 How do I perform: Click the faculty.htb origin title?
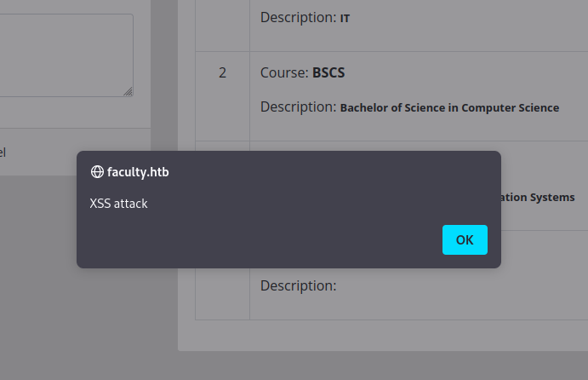(x=138, y=172)
